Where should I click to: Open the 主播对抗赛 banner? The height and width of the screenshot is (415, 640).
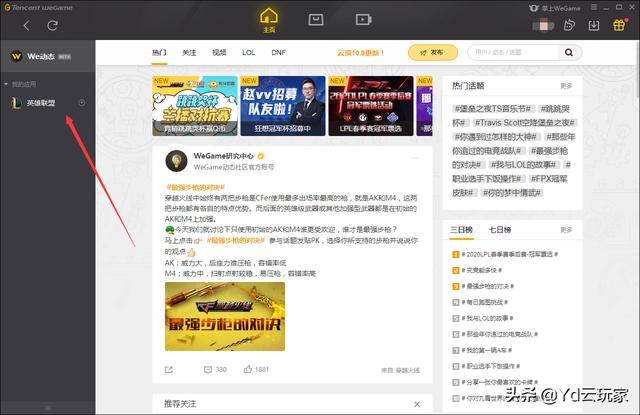(195, 106)
